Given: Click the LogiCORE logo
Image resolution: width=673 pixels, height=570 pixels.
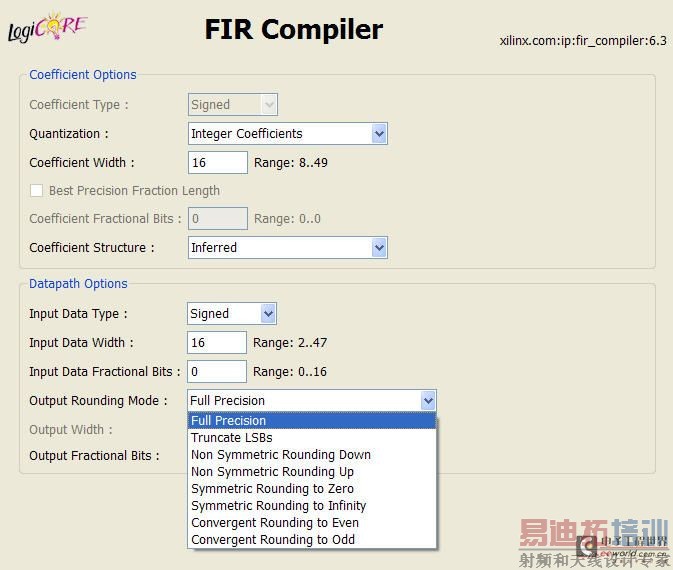Looking at the screenshot, I should pyautogui.click(x=47, y=27).
